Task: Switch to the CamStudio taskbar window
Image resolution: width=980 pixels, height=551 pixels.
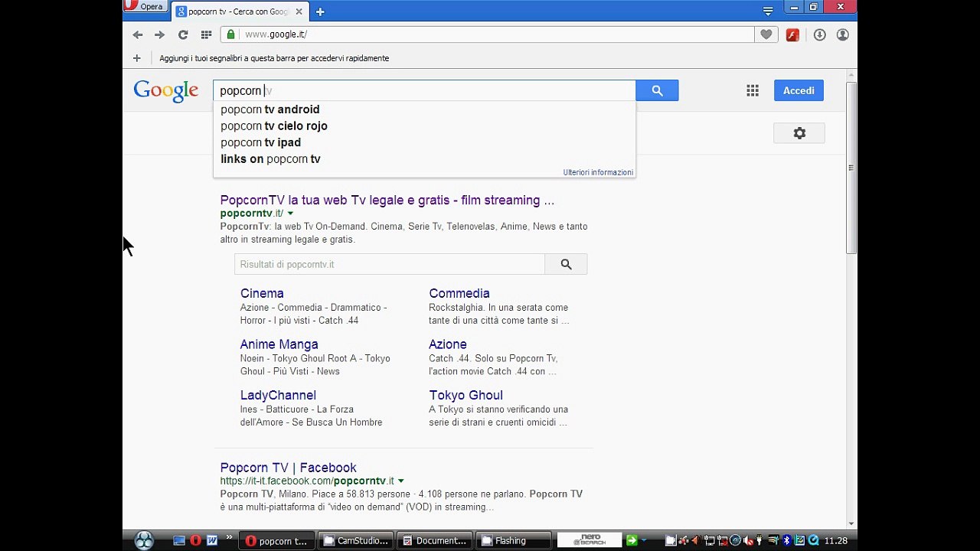Action: point(356,540)
